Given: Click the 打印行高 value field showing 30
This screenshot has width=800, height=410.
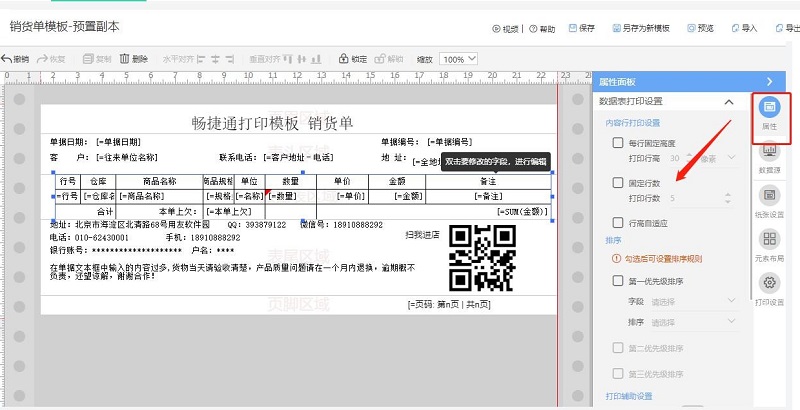Looking at the screenshot, I should pos(676,158).
